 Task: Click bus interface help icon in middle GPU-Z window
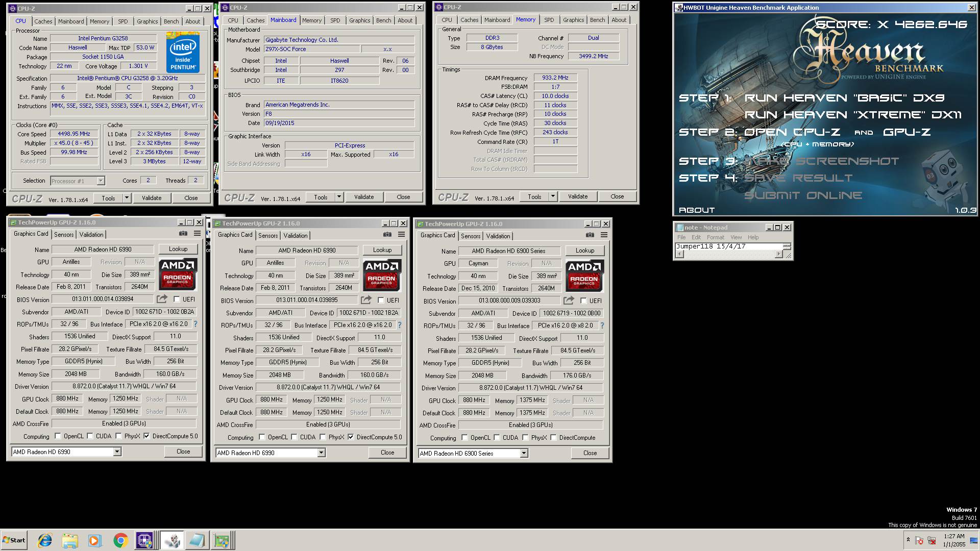point(400,325)
